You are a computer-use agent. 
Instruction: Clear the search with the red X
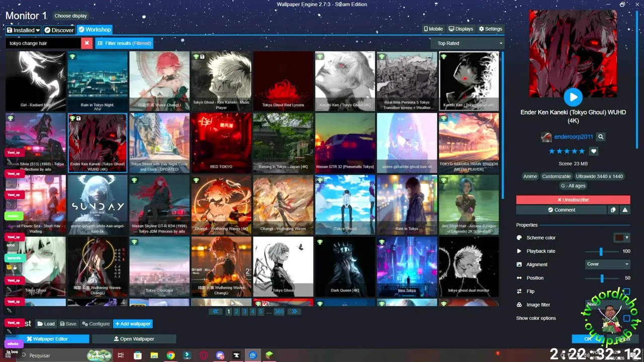[87, 43]
